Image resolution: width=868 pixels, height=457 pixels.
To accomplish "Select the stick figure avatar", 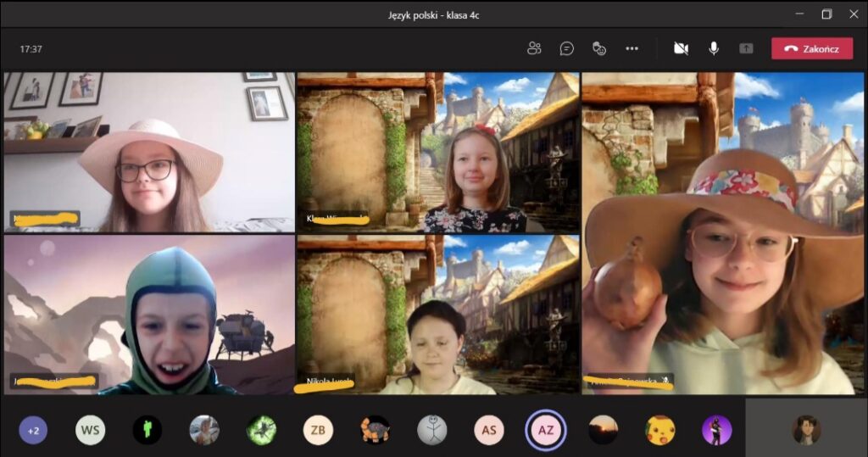I will coord(431,431).
